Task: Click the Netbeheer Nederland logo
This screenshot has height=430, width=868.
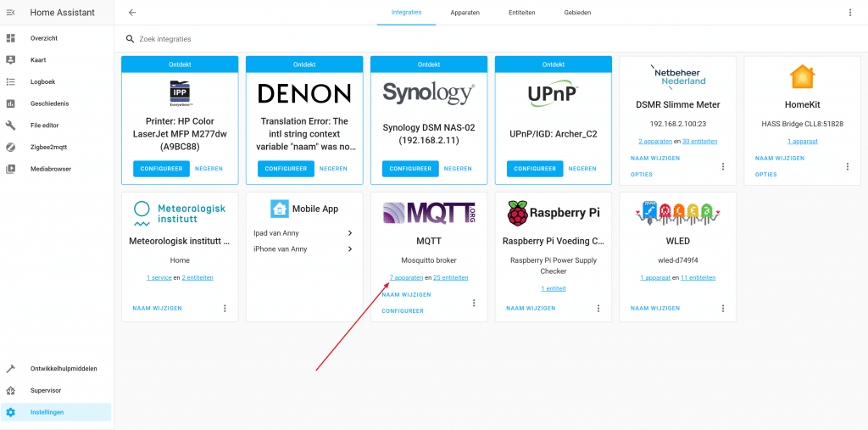Action: pos(678,76)
